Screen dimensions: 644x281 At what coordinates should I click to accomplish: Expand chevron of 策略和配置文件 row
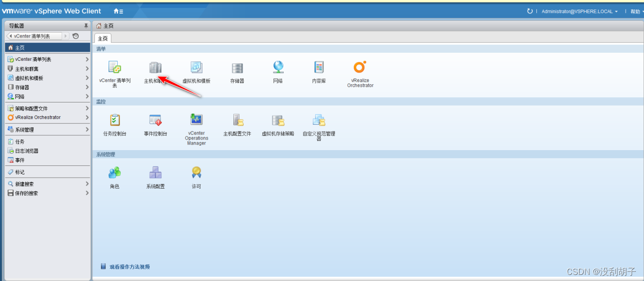(87, 109)
